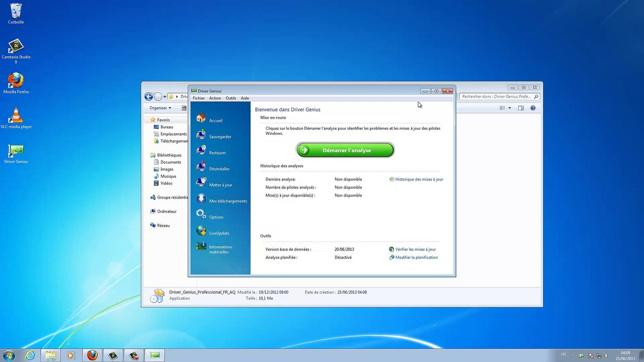
Task: Switch to Driver Genius taskbar button
Action: 155,355
